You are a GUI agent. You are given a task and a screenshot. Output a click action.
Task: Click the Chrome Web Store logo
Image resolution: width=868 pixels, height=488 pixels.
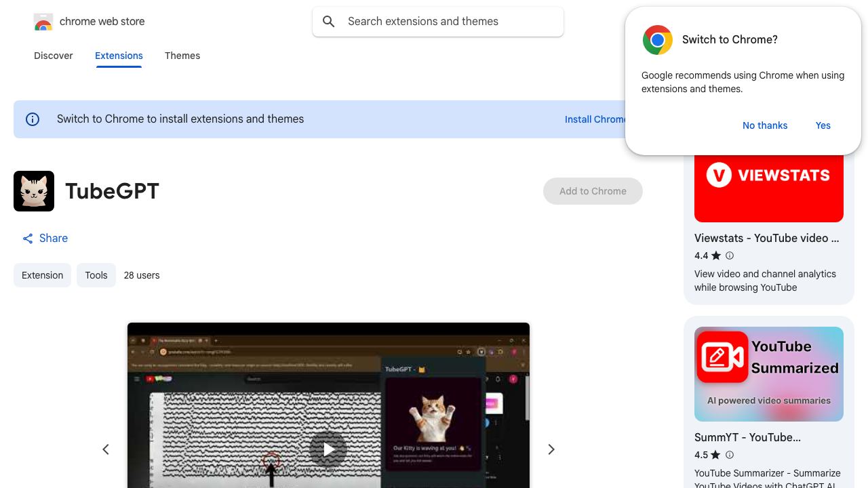coord(43,22)
